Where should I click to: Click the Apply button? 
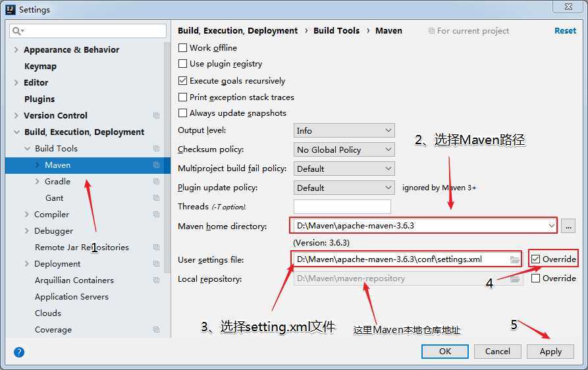point(550,352)
